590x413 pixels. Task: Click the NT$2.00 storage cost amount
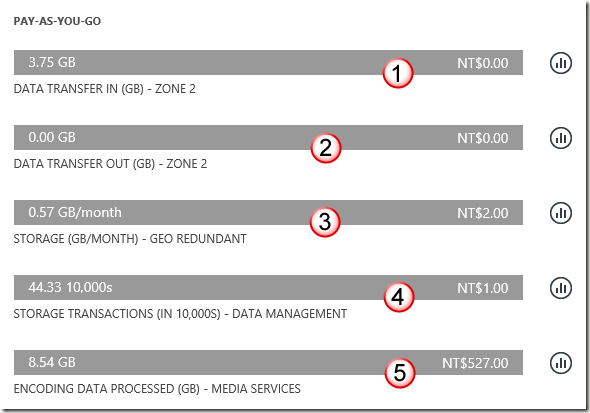(x=483, y=213)
